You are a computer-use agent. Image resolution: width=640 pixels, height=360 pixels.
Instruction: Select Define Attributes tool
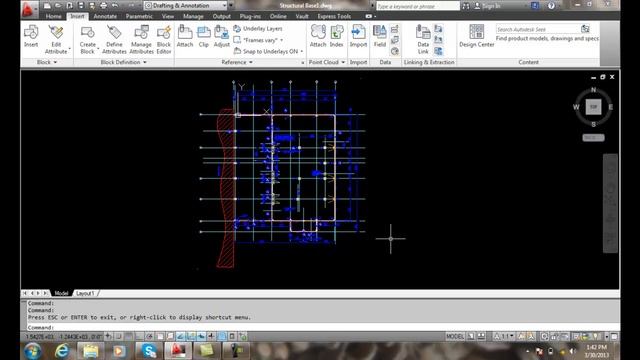click(x=114, y=39)
